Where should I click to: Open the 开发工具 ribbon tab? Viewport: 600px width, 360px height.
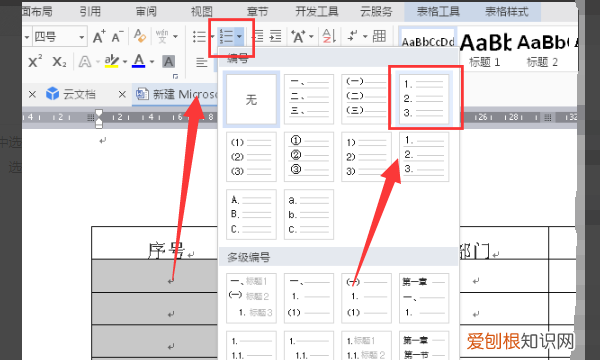click(316, 11)
